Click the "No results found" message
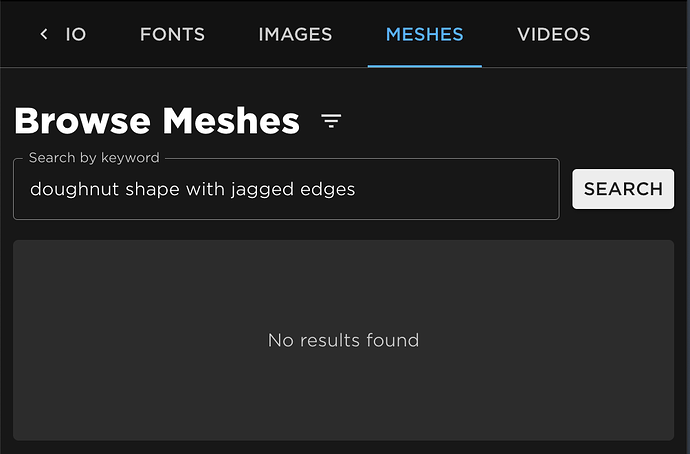Viewport: 690px width, 454px height. [x=343, y=341]
